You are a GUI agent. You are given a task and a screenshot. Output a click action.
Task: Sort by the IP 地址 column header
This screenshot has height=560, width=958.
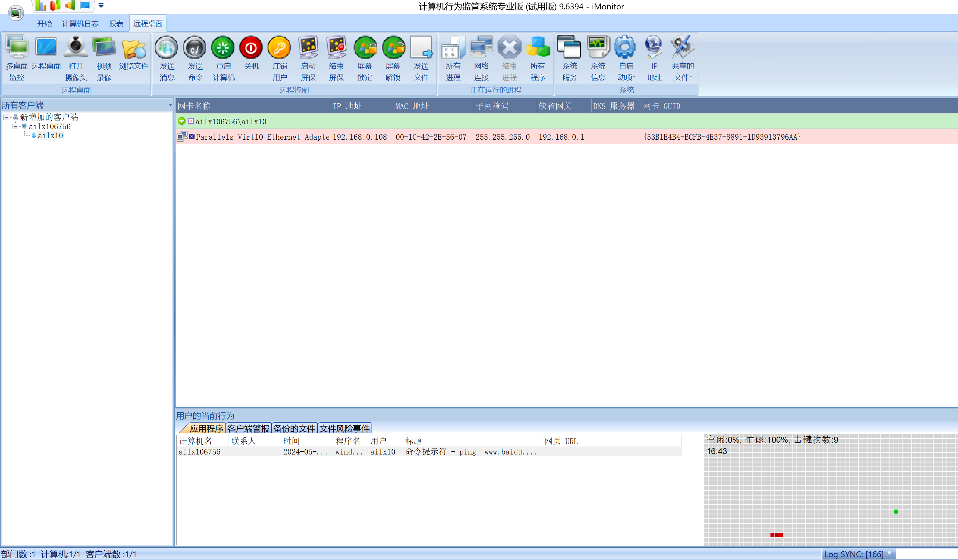tap(362, 106)
